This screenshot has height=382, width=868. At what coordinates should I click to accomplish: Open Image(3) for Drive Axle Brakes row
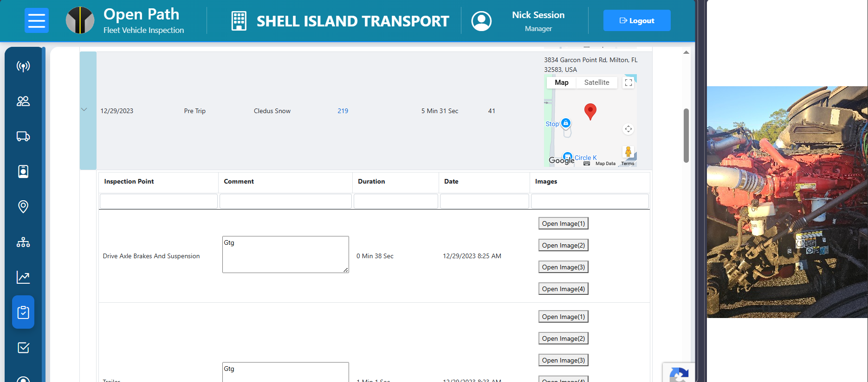564,267
